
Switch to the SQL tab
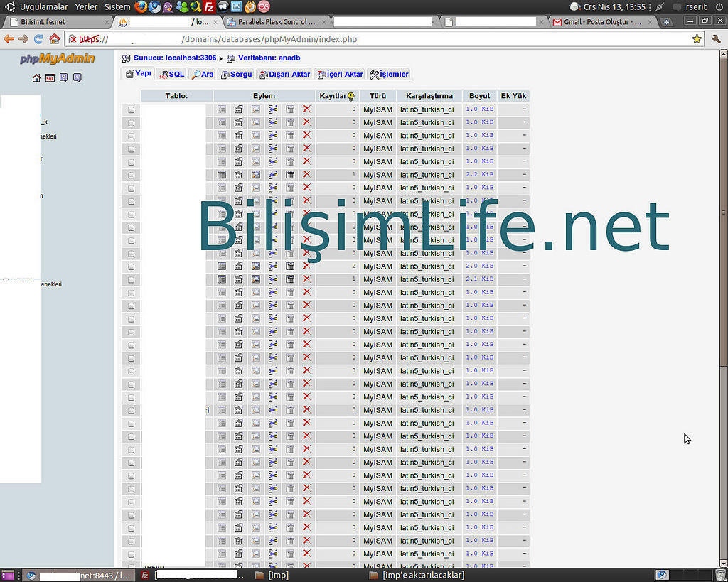171,74
